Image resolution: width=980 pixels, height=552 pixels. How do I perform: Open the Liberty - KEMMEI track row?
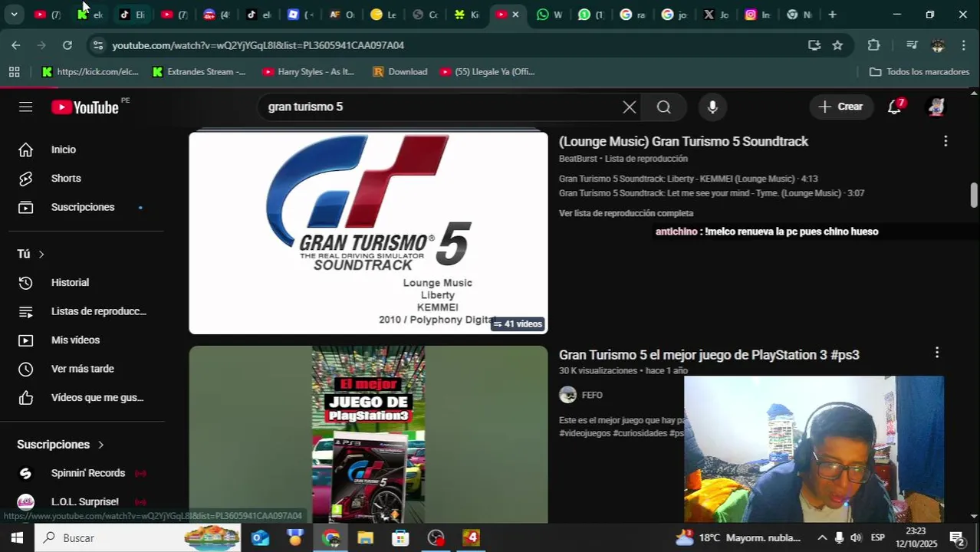pos(689,179)
